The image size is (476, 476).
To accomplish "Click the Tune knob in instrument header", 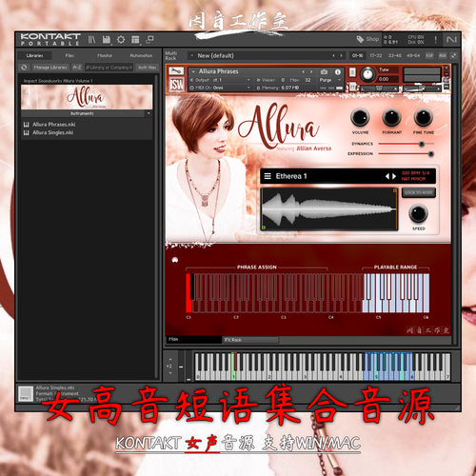I will pyautogui.click(x=367, y=75).
